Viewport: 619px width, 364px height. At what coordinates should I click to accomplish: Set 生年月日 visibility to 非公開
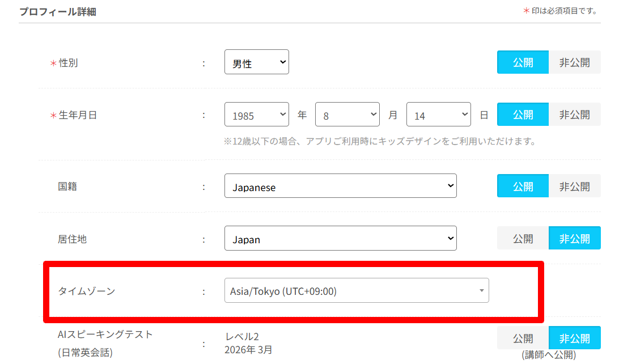[574, 115]
